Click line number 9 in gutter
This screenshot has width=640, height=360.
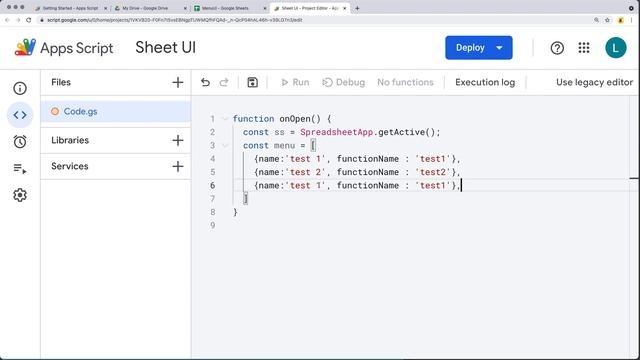(213, 225)
